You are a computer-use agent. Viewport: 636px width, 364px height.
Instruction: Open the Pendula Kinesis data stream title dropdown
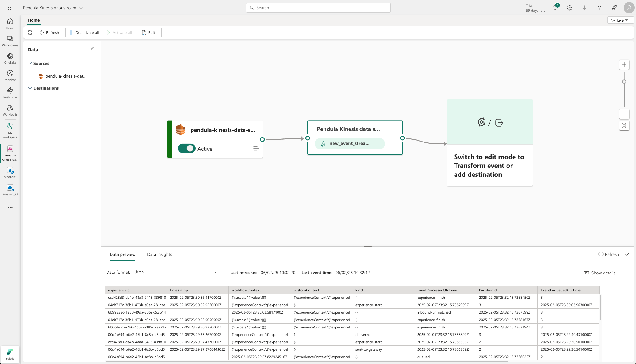[x=81, y=8]
